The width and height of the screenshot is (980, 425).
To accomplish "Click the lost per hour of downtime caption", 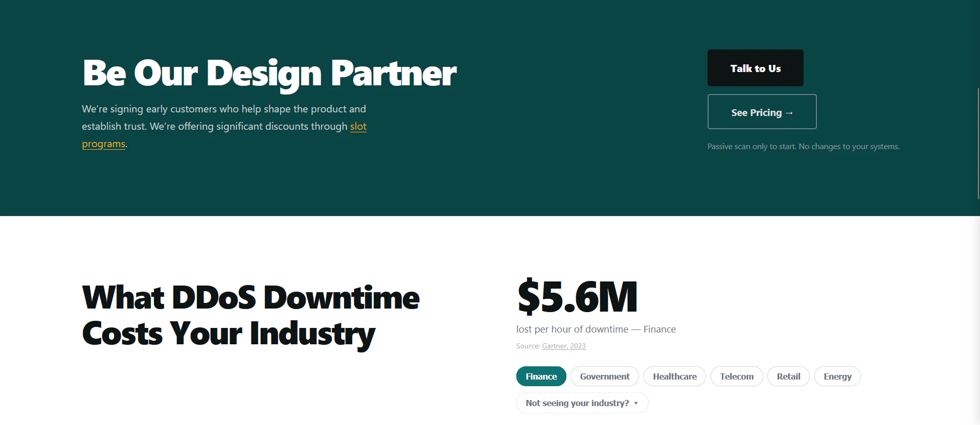I will [596, 329].
